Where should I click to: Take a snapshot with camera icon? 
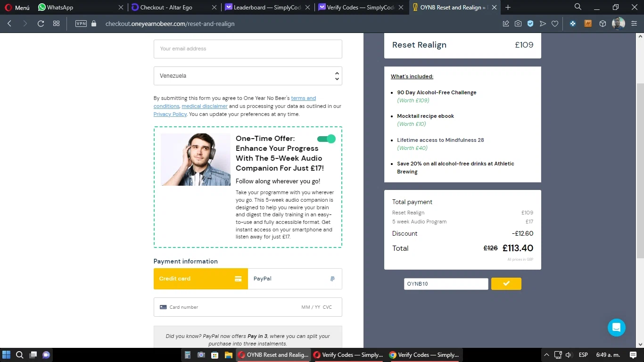click(518, 24)
